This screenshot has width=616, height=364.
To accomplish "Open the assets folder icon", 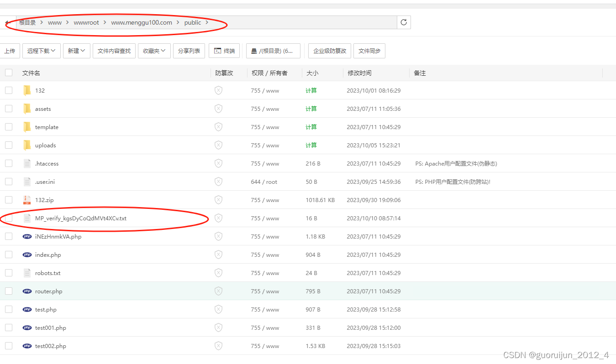I will tap(27, 109).
